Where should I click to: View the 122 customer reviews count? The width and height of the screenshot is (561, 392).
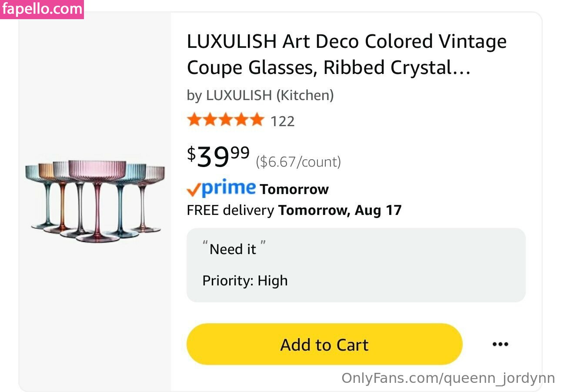(283, 121)
